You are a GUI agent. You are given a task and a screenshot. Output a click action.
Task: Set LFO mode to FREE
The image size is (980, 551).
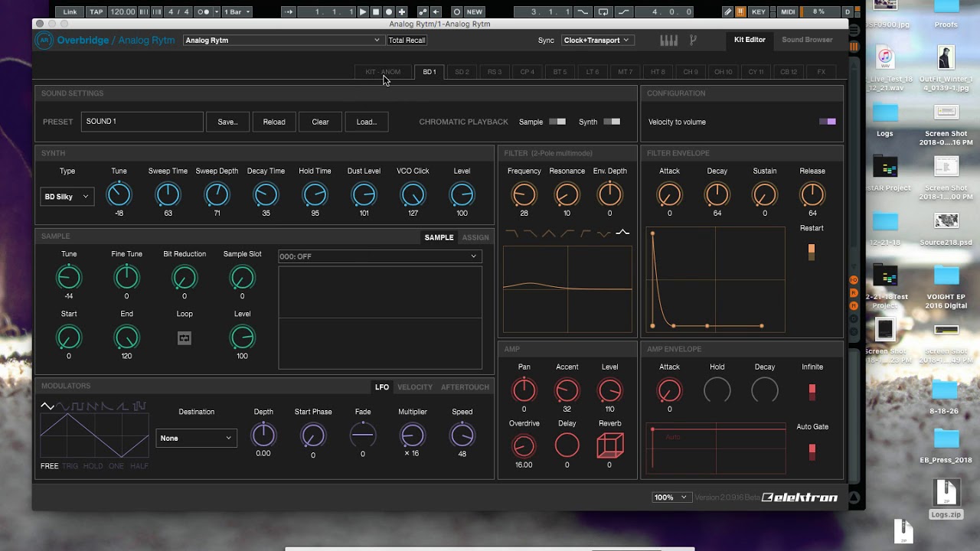coord(50,466)
